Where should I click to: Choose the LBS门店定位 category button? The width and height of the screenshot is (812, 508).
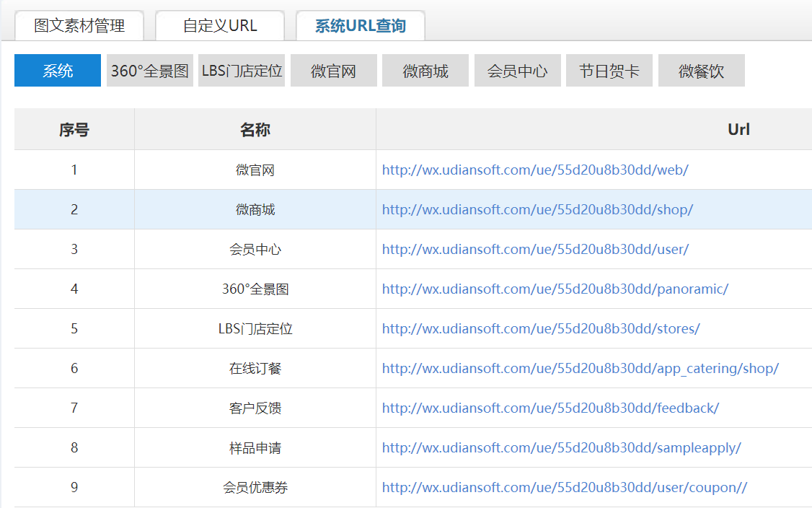[242, 71]
